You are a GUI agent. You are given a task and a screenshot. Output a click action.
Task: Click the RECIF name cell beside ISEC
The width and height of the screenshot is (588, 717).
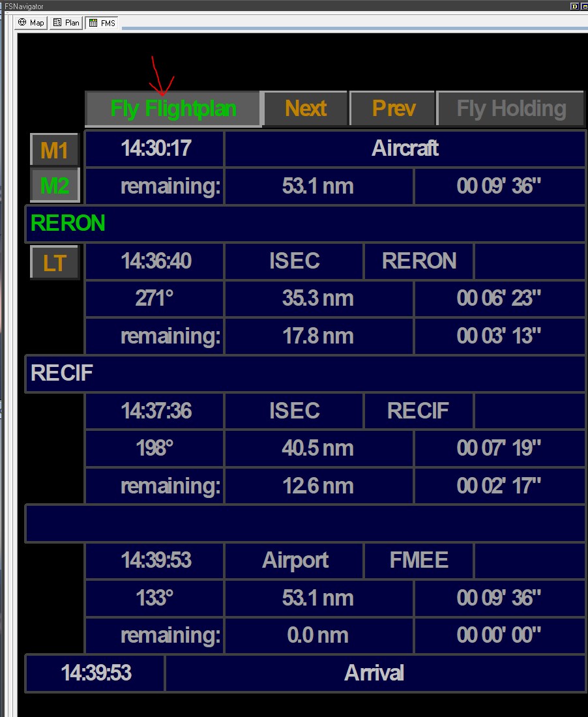[x=419, y=411]
